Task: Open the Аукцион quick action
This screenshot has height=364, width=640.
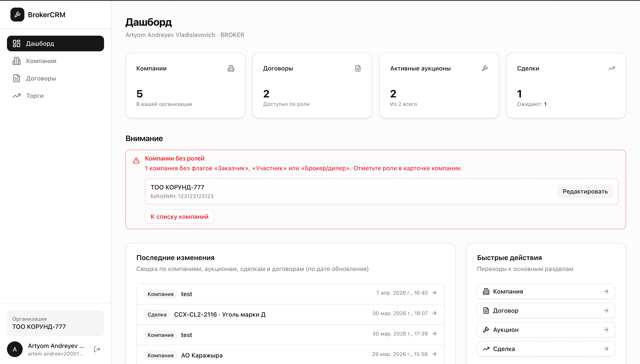Action: point(546,329)
